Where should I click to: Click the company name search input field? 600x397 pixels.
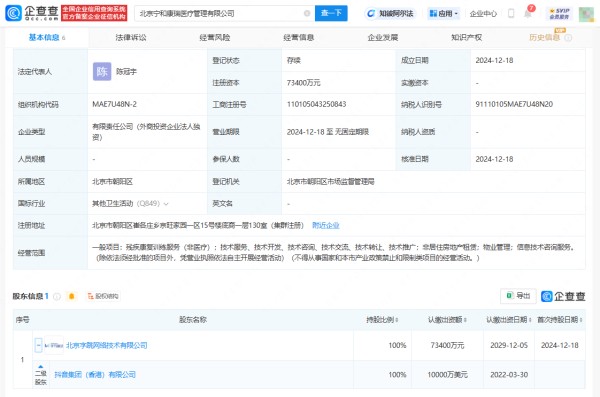click(220, 13)
